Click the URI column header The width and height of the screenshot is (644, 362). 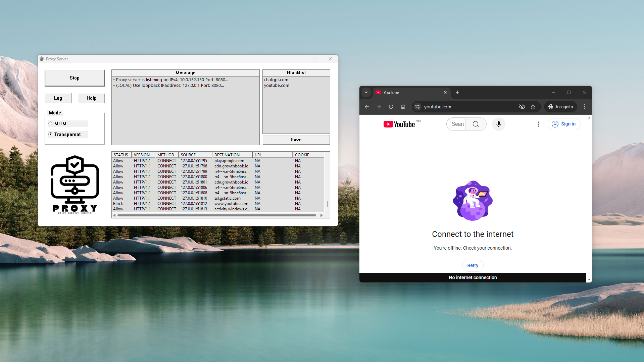[x=273, y=155]
